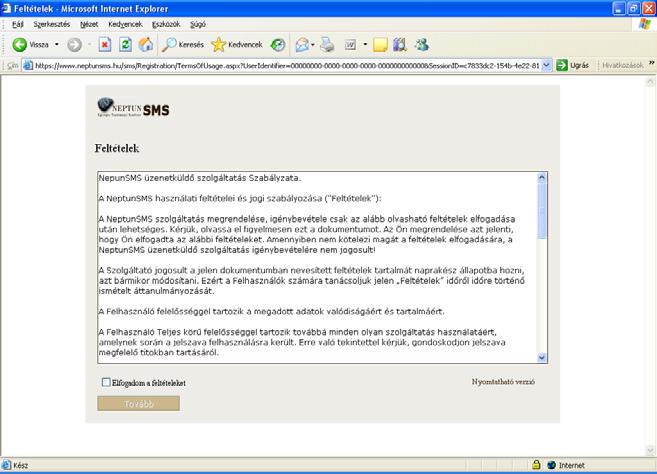This screenshot has width=657, height=474.
Task: Expand the Hivatkozások links chevron
Action: pyautogui.click(x=652, y=63)
